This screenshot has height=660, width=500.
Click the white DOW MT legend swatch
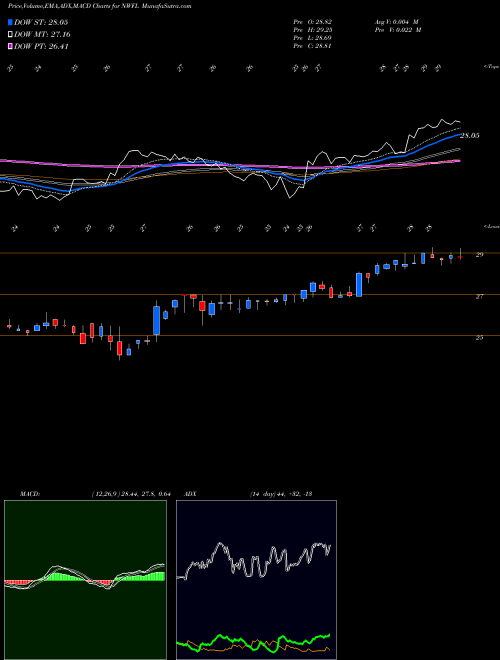click(x=11, y=35)
